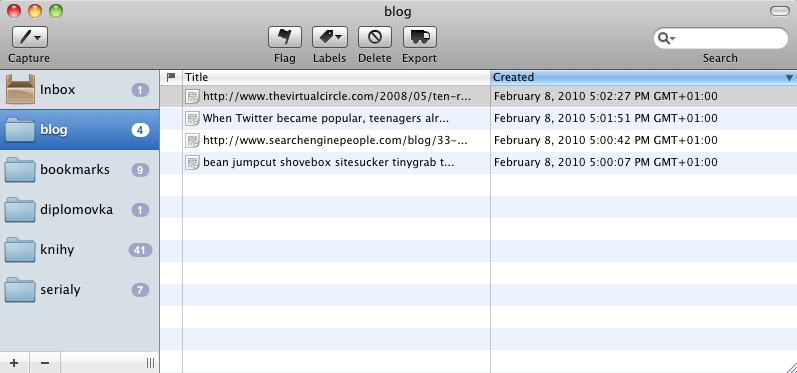797x373 pixels.
Task: Remove folder with the minus button
Action: 45,363
